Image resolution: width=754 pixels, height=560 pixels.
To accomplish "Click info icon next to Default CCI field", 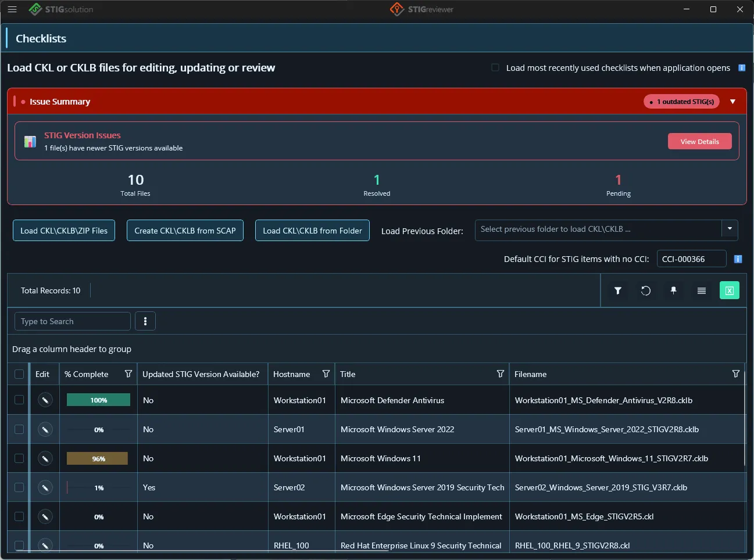I will click(x=738, y=259).
